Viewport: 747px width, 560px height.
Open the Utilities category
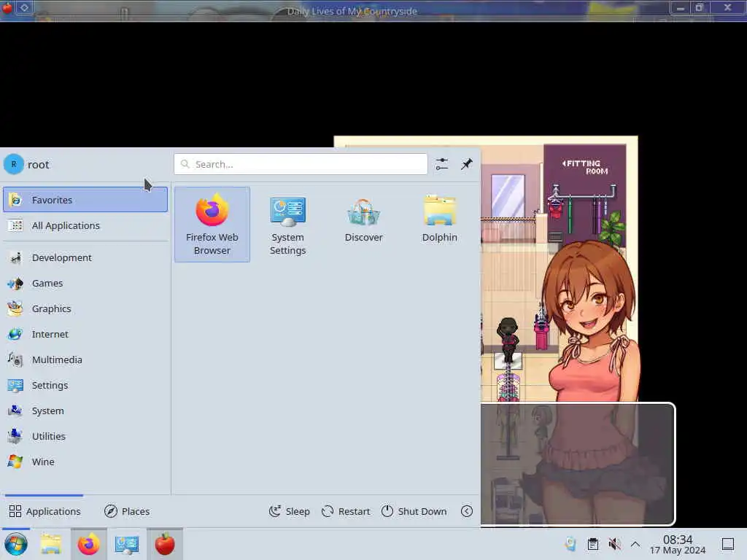pos(85,436)
